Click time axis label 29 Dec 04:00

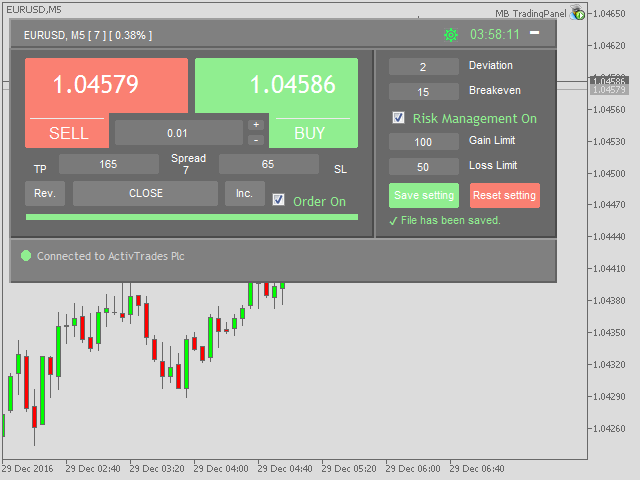click(x=221, y=469)
